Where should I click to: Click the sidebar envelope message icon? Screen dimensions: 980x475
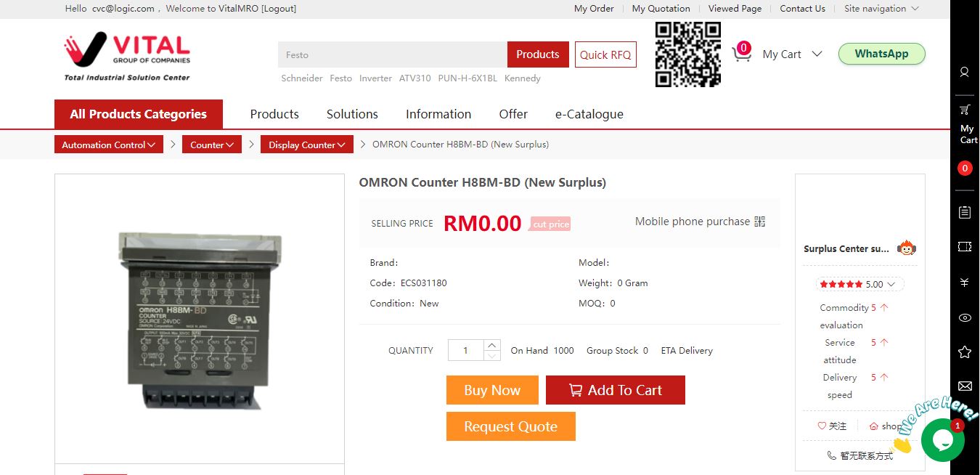tap(964, 386)
